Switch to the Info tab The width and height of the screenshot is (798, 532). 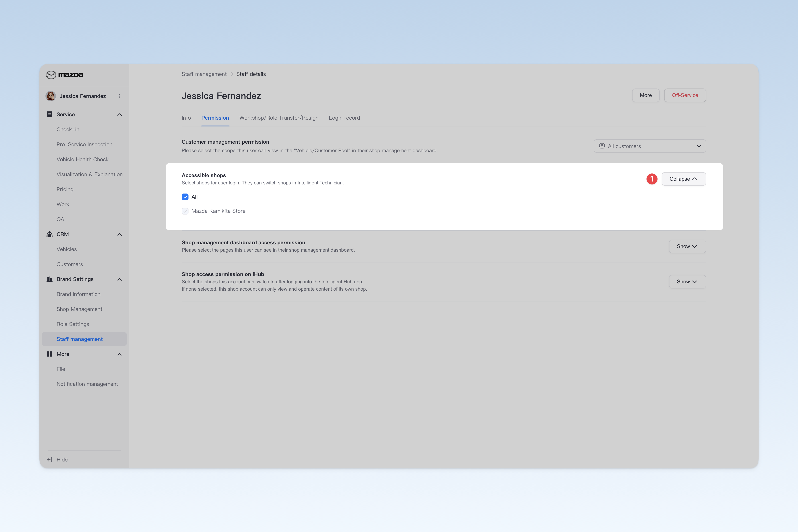(x=186, y=118)
